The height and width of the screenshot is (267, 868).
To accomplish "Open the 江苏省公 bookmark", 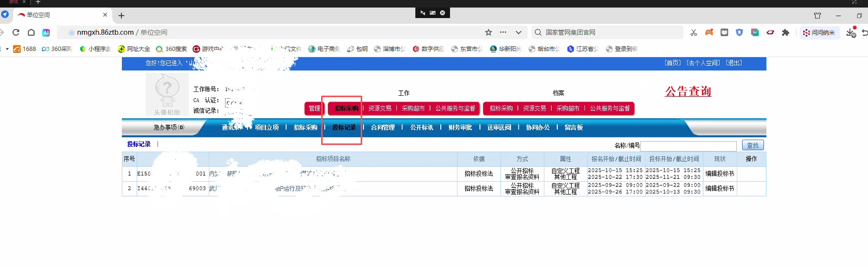I will click(x=583, y=49).
